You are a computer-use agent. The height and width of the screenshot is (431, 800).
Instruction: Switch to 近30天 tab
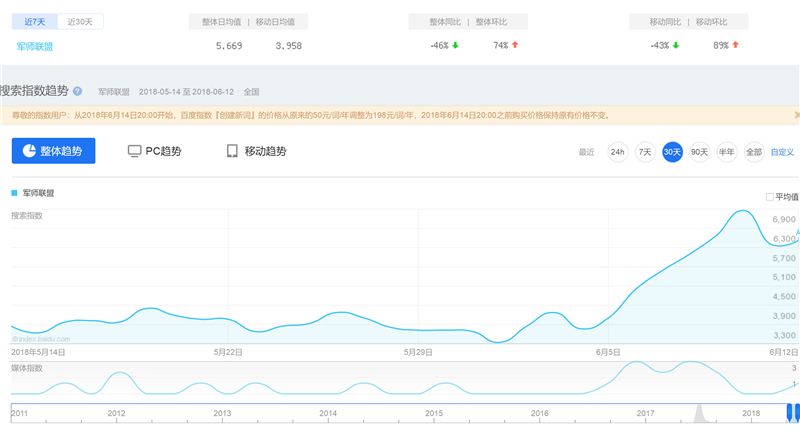click(80, 21)
